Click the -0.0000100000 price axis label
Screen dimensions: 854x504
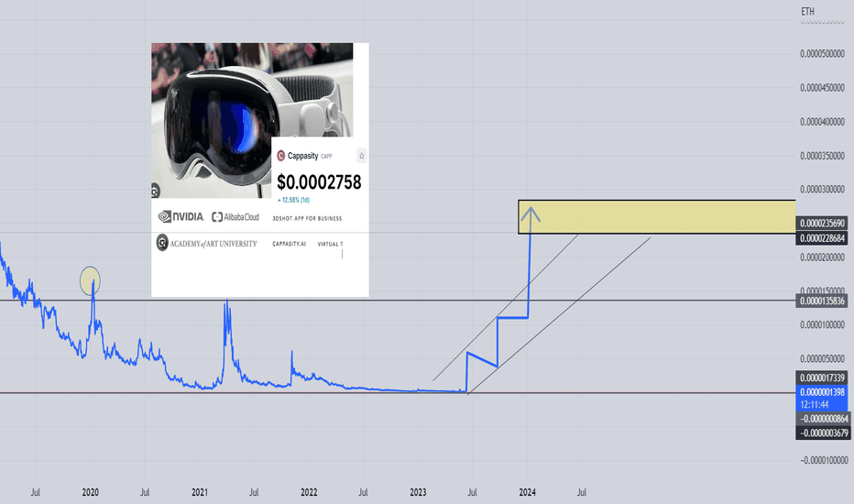pos(824,460)
